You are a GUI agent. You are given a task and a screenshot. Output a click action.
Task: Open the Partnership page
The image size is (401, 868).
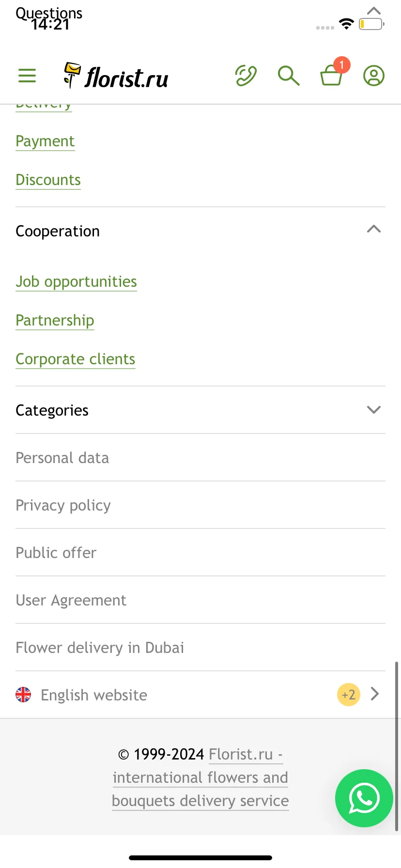pyautogui.click(x=55, y=320)
